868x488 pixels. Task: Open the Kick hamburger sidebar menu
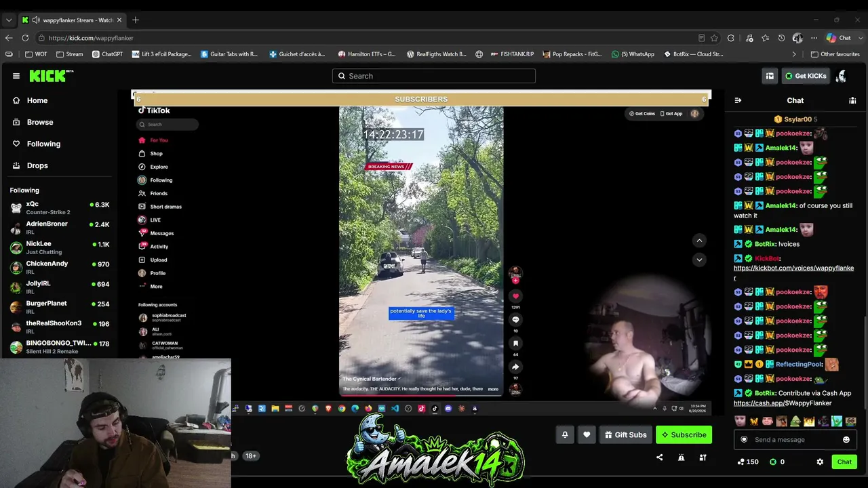(x=16, y=76)
